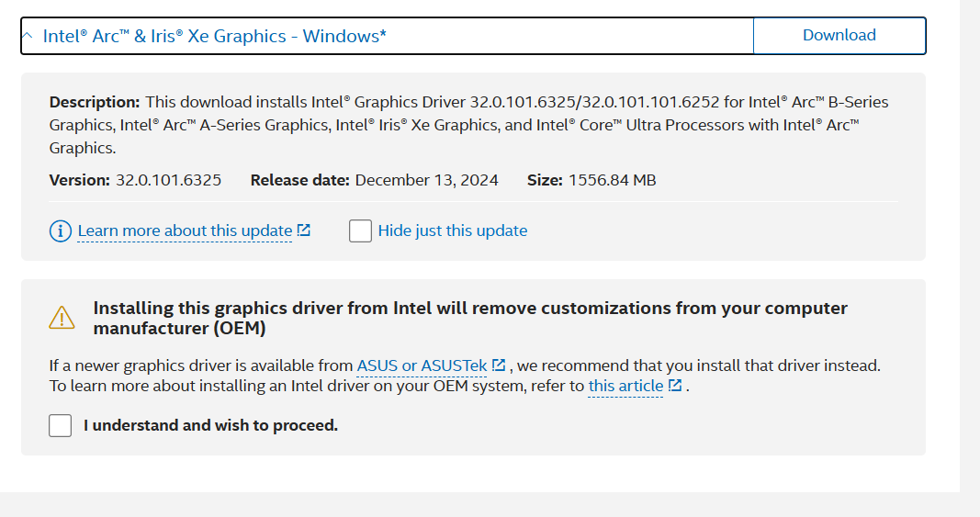Image resolution: width=980 pixels, height=517 pixels.
Task: Click the yellow warning triangle icon
Action: pos(62,318)
